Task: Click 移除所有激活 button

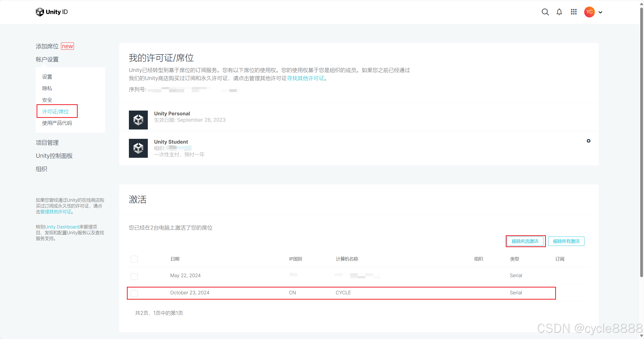Action: click(x=566, y=241)
